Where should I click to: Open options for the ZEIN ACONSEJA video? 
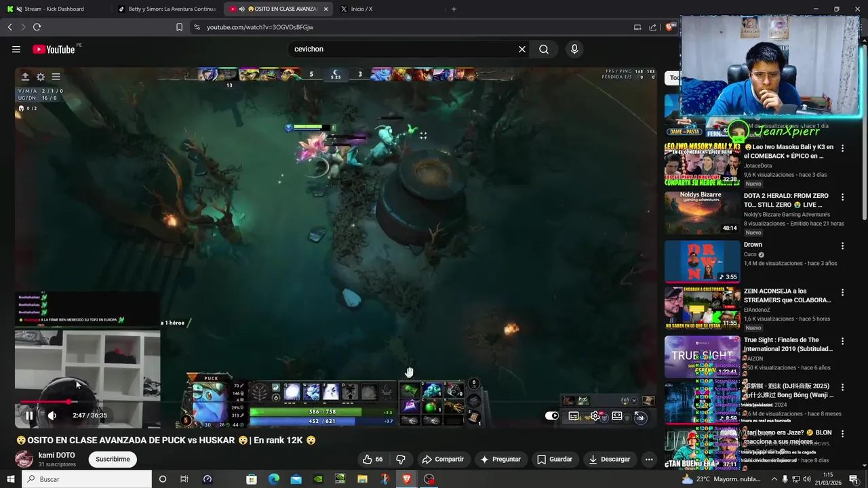coord(843,292)
